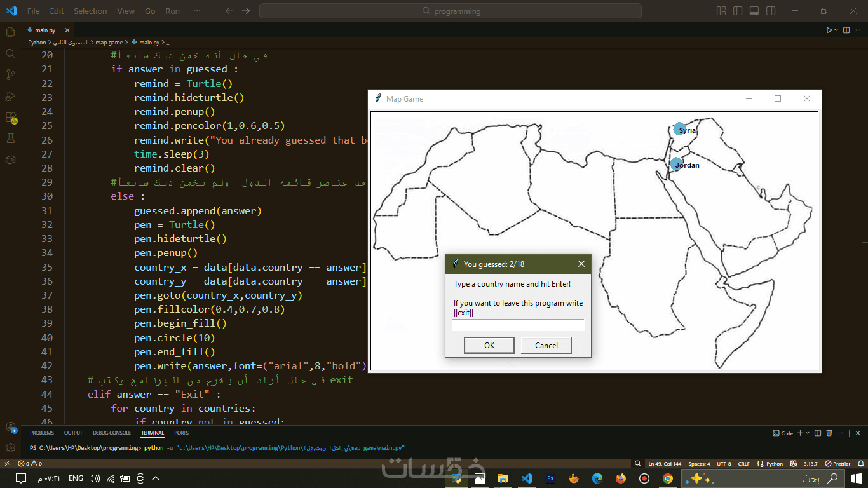Open the Testing flask view
Screen dimensions: 868x488
coord(10,139)
